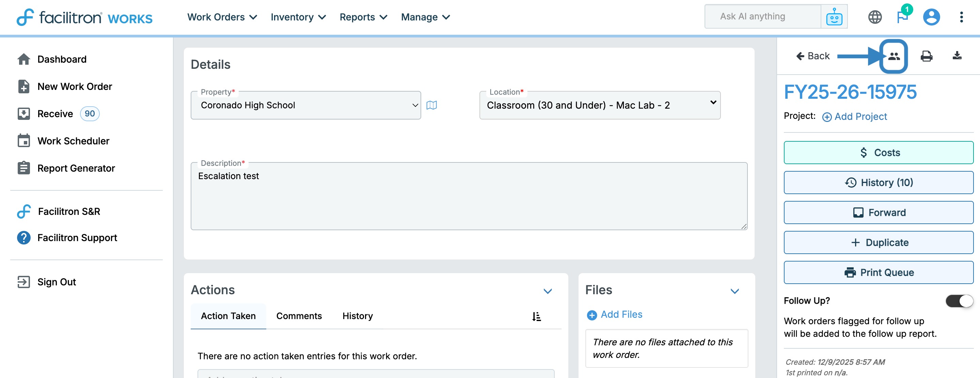Click the Costs button
The width and height of the screenshot is (980, 378).
[x=878, y=153]
